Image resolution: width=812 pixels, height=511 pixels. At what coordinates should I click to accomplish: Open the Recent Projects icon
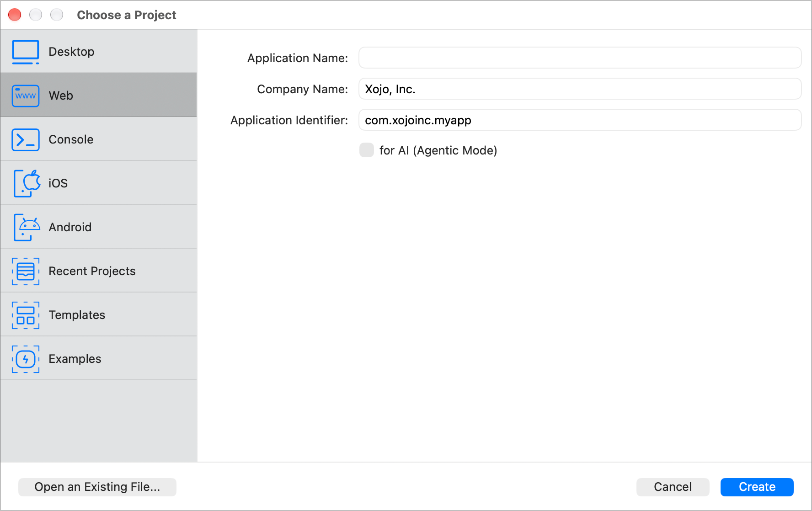(x=26, y=271)
